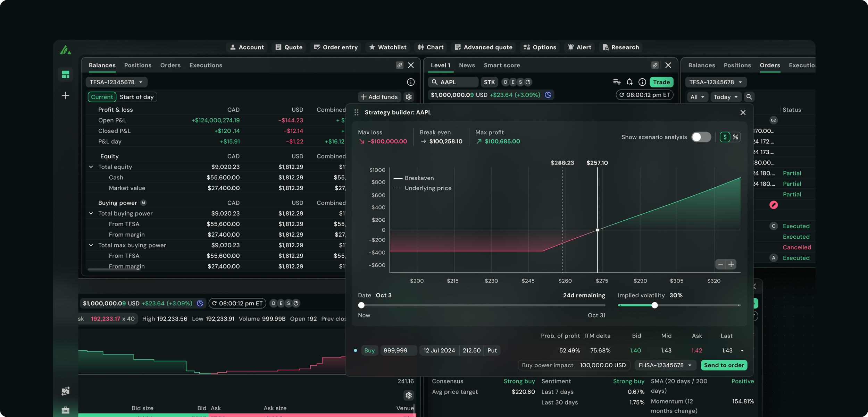Click the Send to order button
This screenshot has height=417, width=868.
(x=724, y=365)
